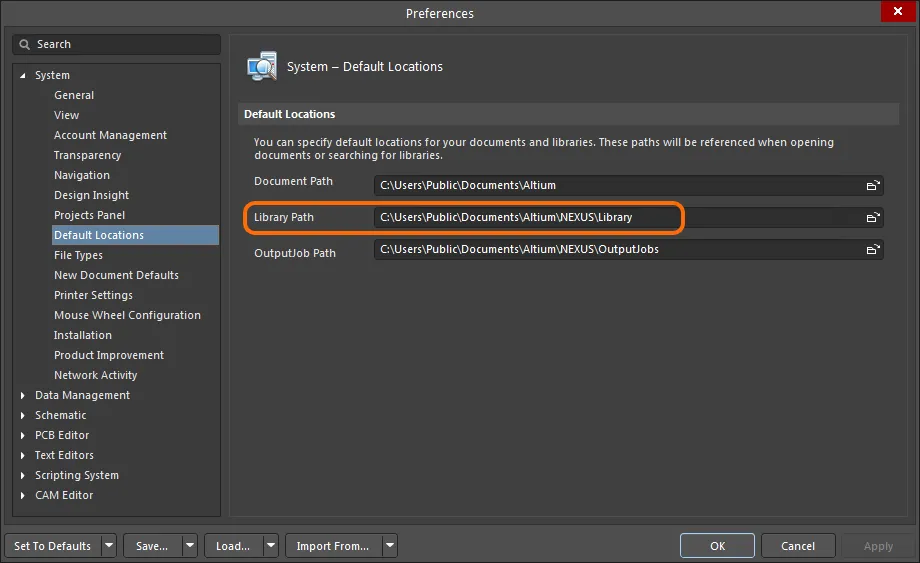Click the System Default Locations header icon
Viewport: 920px width, 563px height.
coord(262,66)
